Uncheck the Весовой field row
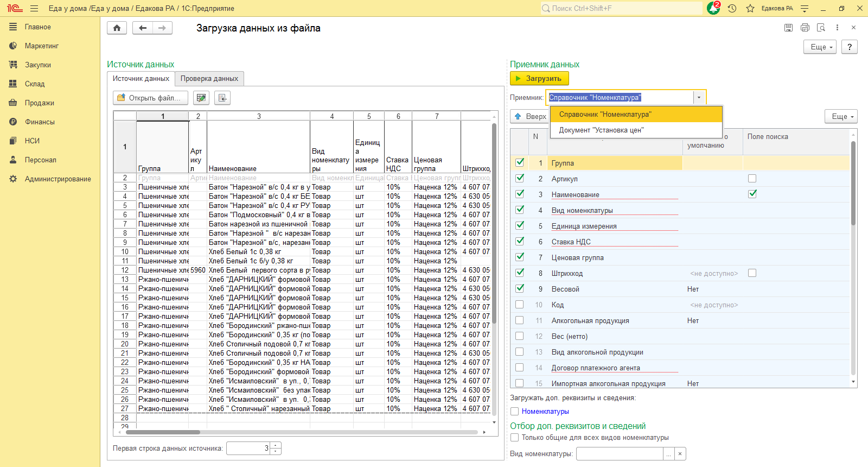Image resolution: width=868 pixels, height=467 pixels. (x=520, y=288)
